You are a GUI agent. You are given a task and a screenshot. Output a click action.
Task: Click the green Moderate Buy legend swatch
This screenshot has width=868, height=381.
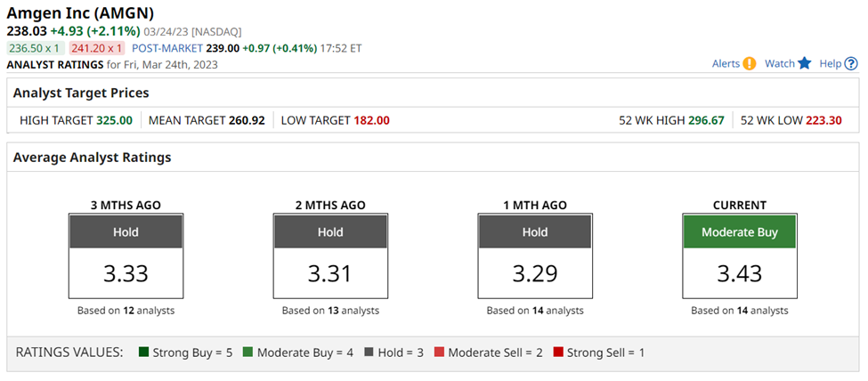(248, 353)
